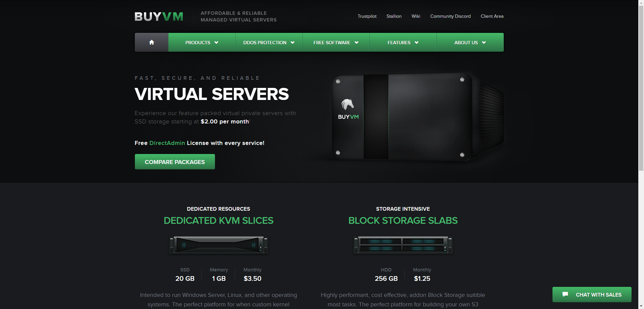The width and height of the screenshot is (644, 309).
Task: Expand the Free Software dropdown arrow
Action: coord(357,43)
